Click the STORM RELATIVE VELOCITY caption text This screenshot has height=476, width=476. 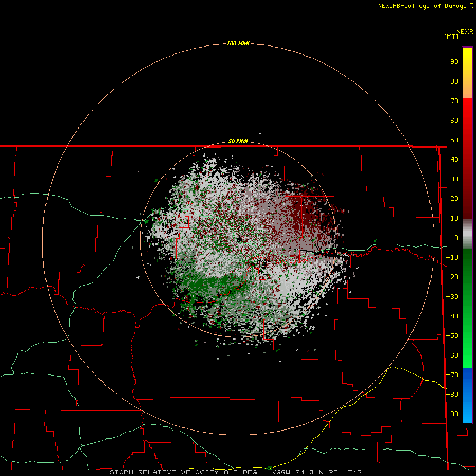[164, 472]
